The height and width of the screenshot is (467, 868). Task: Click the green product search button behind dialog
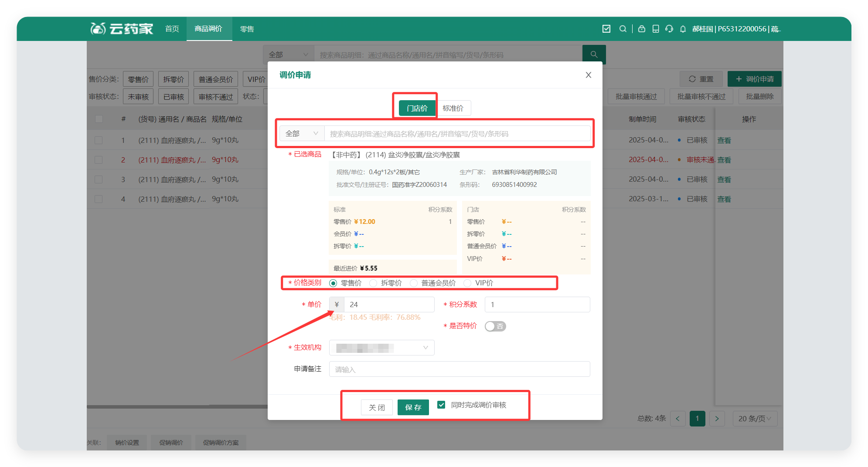[x=594, y=54]
